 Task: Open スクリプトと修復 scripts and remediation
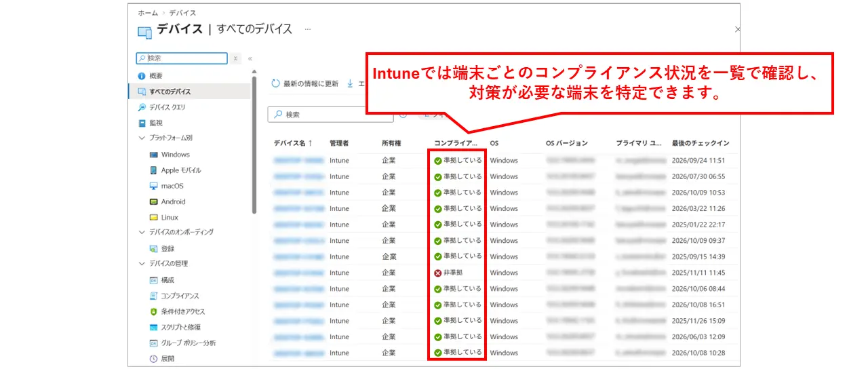pos(180,327)
